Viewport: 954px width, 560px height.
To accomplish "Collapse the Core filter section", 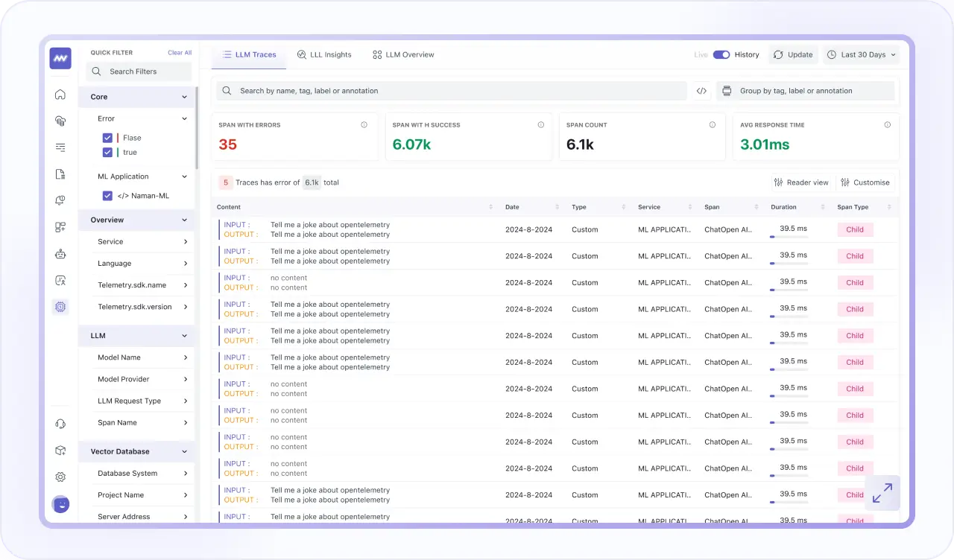I will [x=185, y=97].
